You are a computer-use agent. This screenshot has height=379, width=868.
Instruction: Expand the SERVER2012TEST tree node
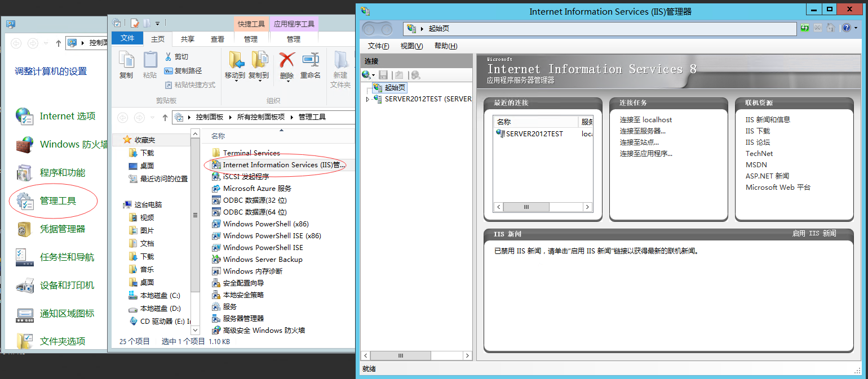tap(367, 99)
